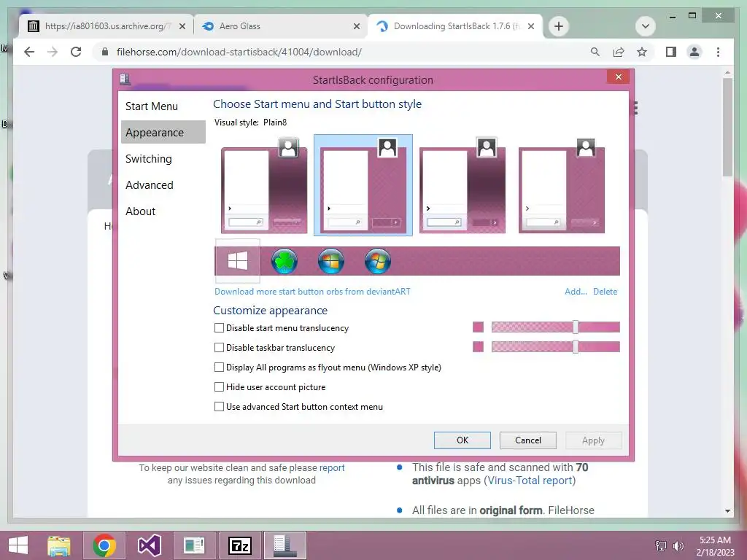Viewport: 747px width, 560px height.
Task: Close the Downloading StartIsBack tab
Action: point(531,26)
